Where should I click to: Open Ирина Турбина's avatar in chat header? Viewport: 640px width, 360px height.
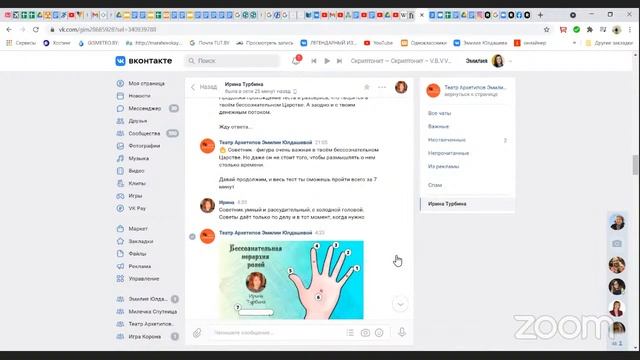(401, 87)
